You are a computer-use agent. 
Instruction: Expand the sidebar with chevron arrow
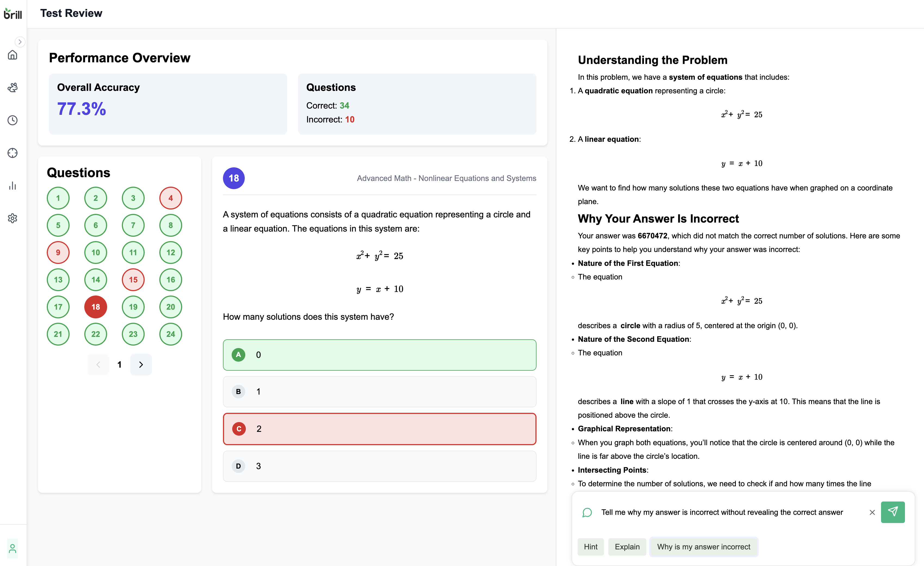point(20,42)
